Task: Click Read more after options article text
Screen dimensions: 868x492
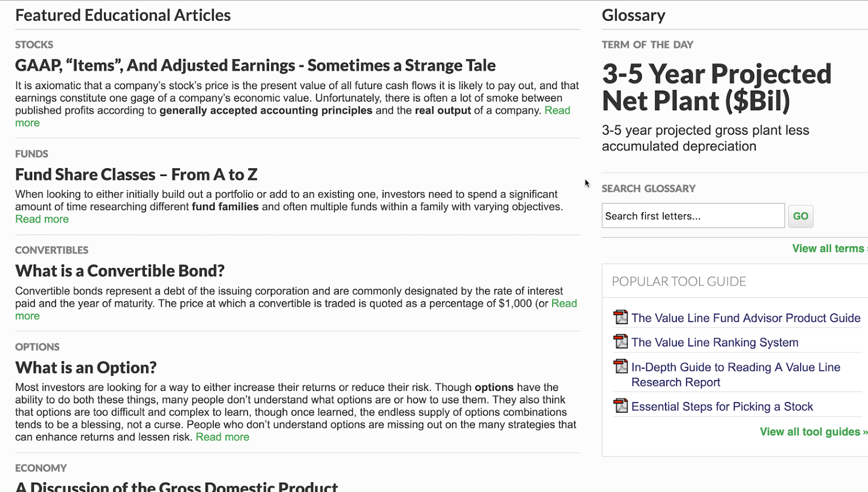Action: click(x=222, y=437)
